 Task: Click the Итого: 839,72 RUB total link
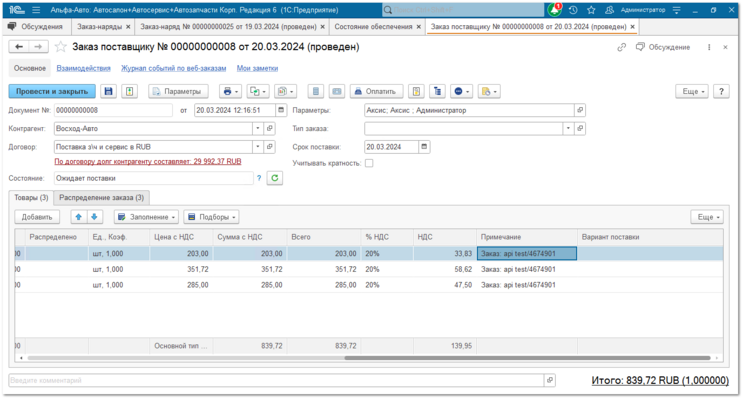coord(660,380)
